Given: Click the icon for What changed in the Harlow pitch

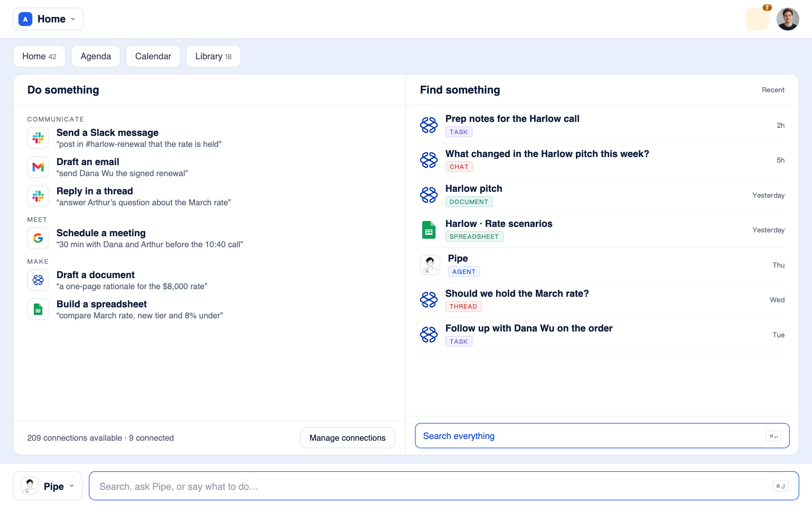Looking at the screenshot, I should (x=429, y=160).
